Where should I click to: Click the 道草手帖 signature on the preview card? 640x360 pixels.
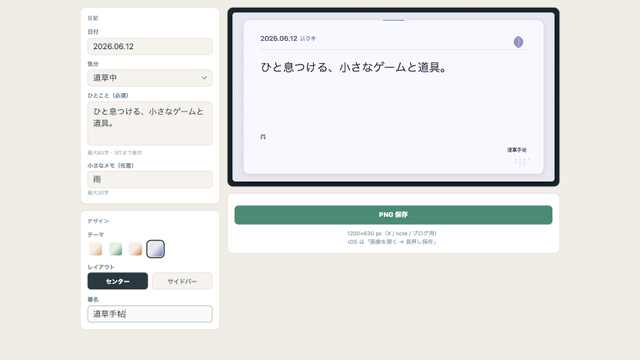coord(517,150)
